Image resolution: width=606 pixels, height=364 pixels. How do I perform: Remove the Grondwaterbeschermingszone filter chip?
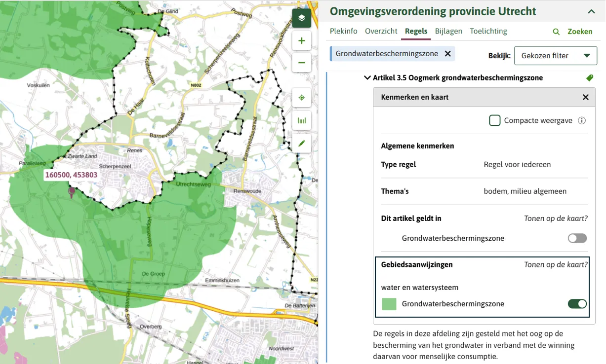[447, 54]
